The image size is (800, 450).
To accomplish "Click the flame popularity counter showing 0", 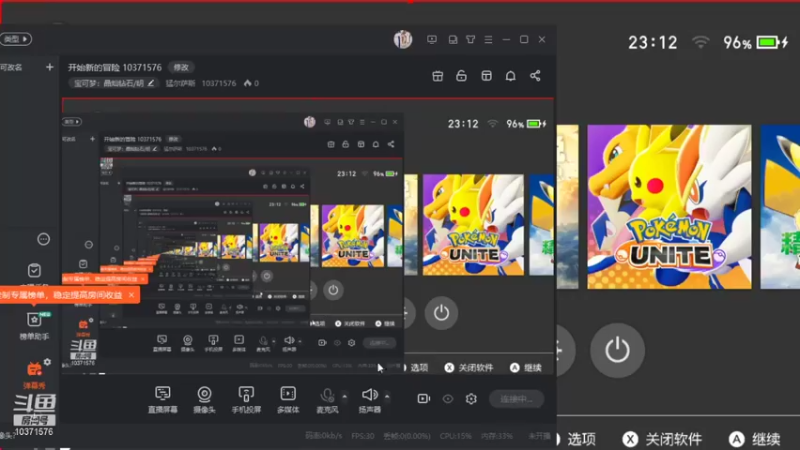I will (251, 83).
